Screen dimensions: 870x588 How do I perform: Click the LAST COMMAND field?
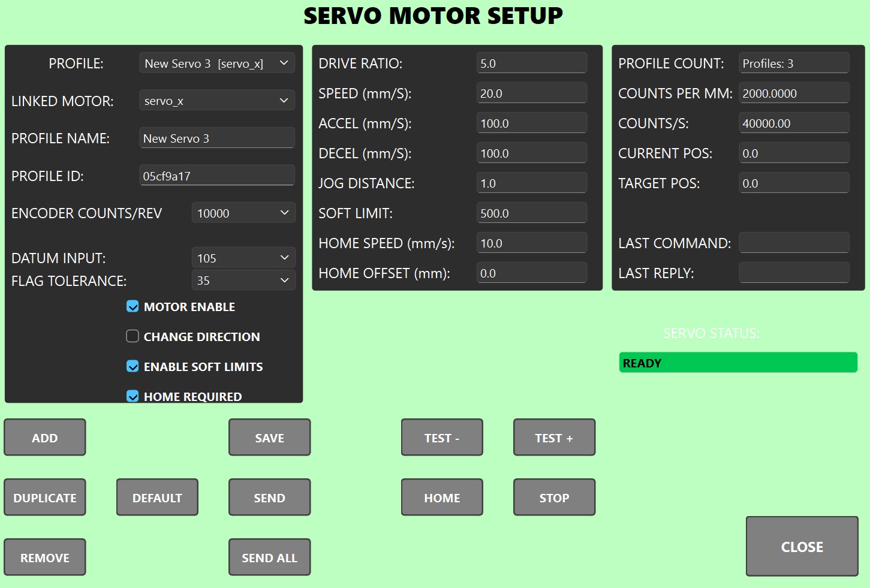pos(794,243)
